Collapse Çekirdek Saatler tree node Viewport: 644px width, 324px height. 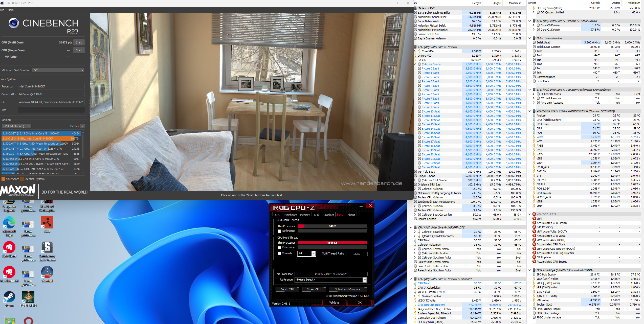(415, 64)
